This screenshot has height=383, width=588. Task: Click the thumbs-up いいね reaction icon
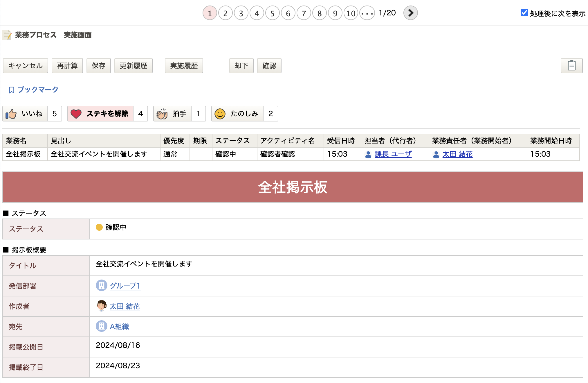click(x=11, y=114)
